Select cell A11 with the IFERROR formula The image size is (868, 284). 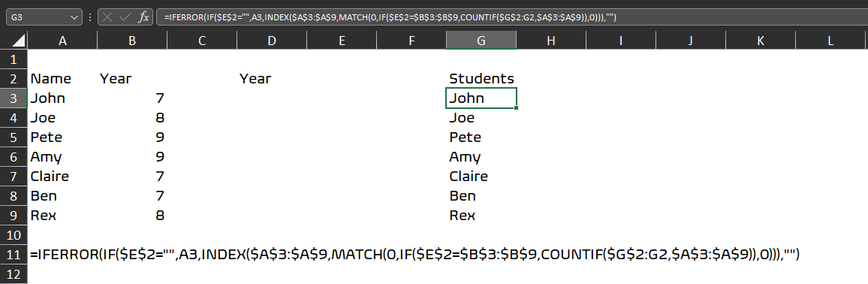click(x=62, y=254)
